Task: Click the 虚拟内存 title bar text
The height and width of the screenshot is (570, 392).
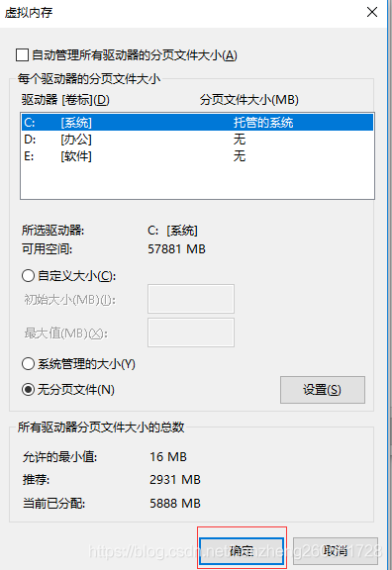Action: pos(29,13)
